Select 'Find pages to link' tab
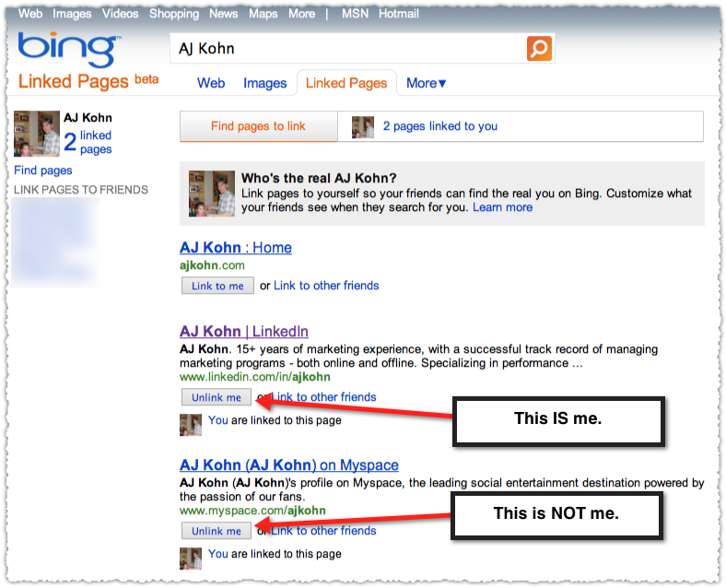This screenshot has width=726, height=588. point(258,126)
